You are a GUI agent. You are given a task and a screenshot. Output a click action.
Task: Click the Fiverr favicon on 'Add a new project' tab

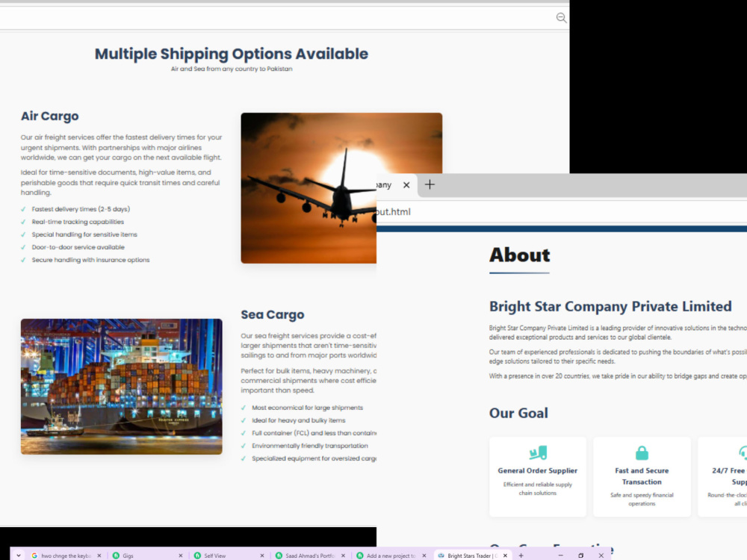click(360, 556)
